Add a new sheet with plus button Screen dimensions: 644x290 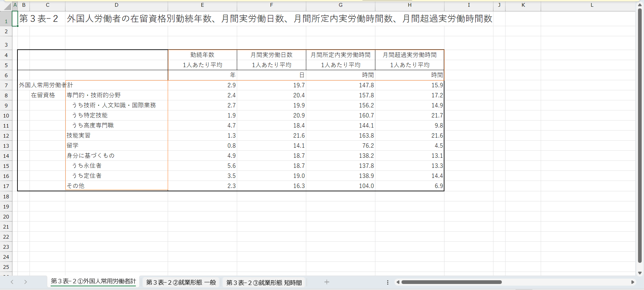pos(327,282)
